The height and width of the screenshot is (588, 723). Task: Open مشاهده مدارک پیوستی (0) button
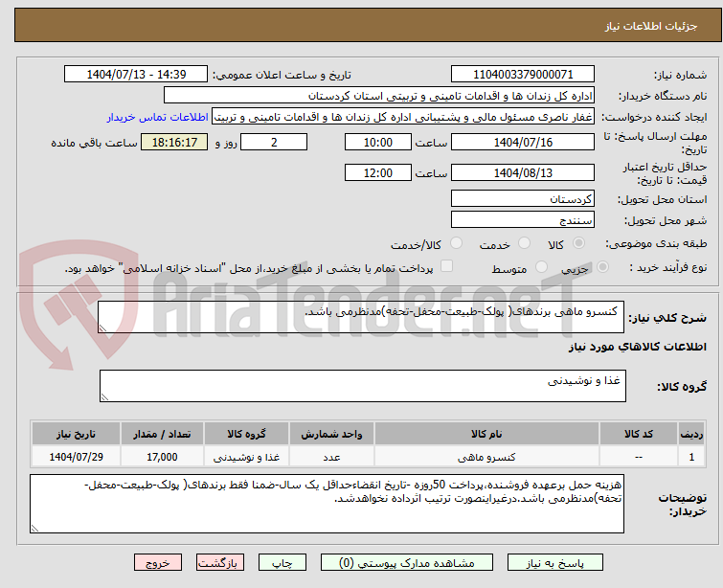pos(407,563)
